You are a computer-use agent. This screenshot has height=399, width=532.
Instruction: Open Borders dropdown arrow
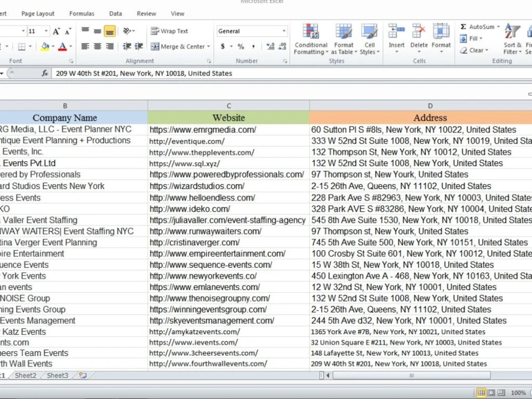coord(30,46)
